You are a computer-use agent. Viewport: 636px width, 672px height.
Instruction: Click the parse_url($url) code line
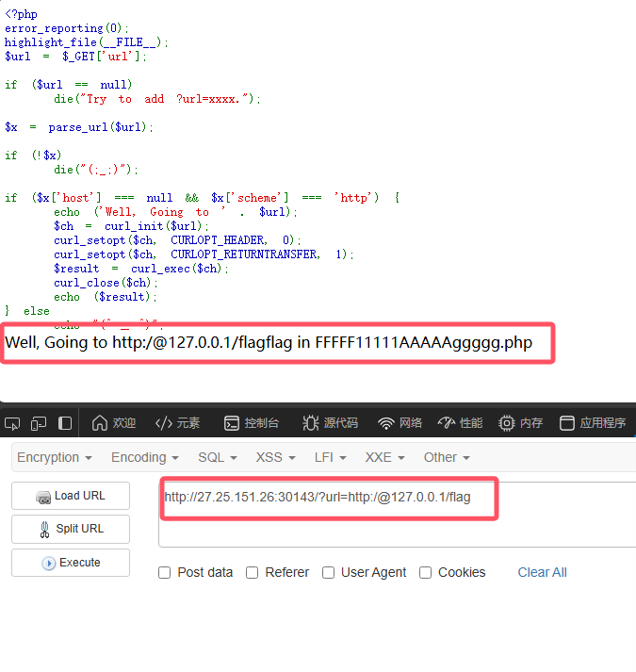pos(79,127)
